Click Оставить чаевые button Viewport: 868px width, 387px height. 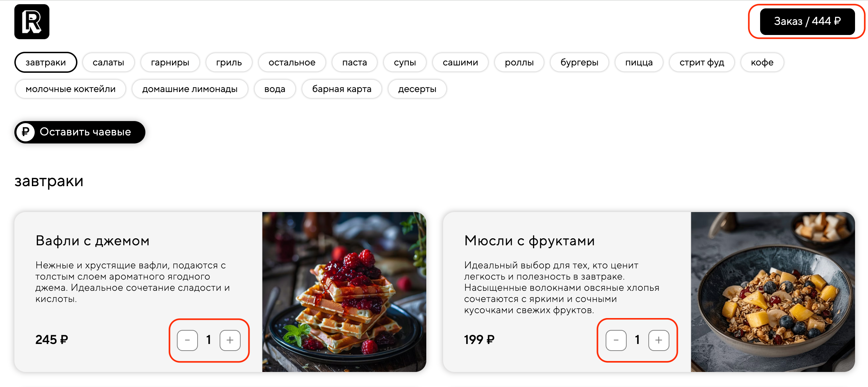pyautogui.click(x=80, y=132)
